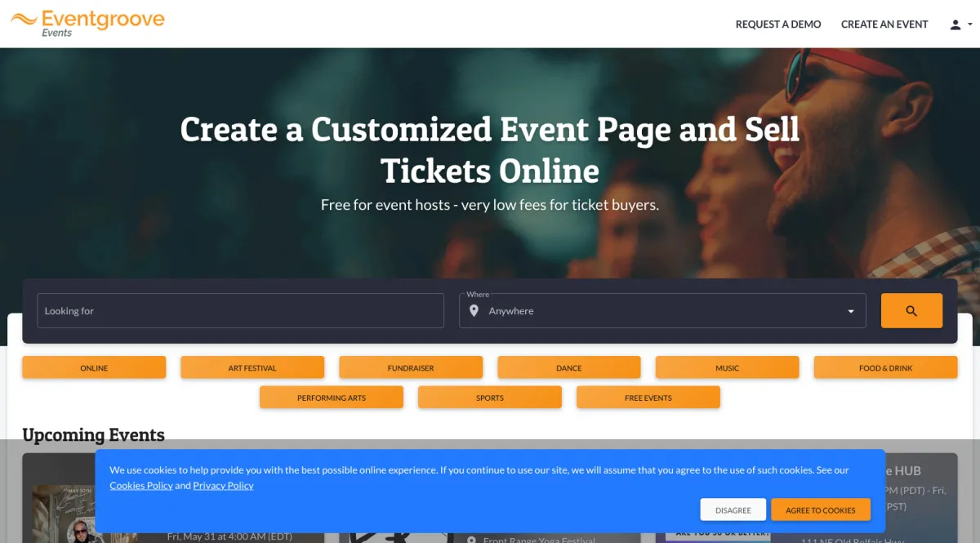The height and width of the screenshot is (543, 980).
Task: Click the Upcoming Events heading
Action: click(x=94, y=435)
